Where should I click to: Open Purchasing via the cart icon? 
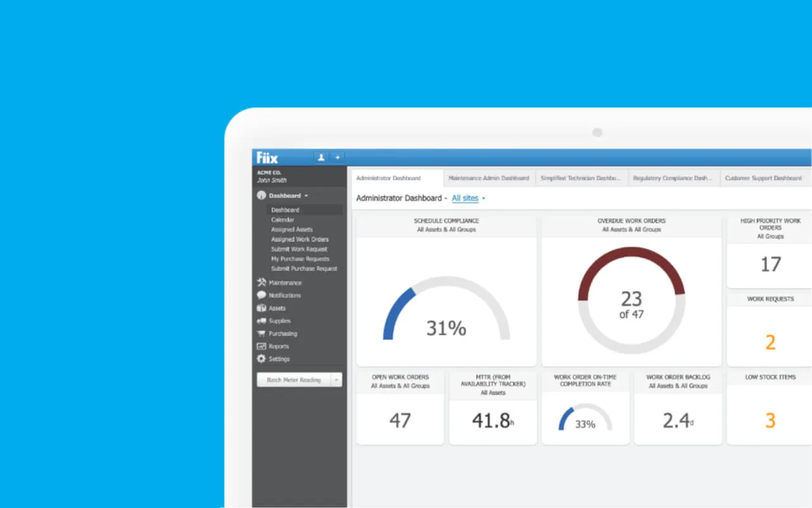261,333
